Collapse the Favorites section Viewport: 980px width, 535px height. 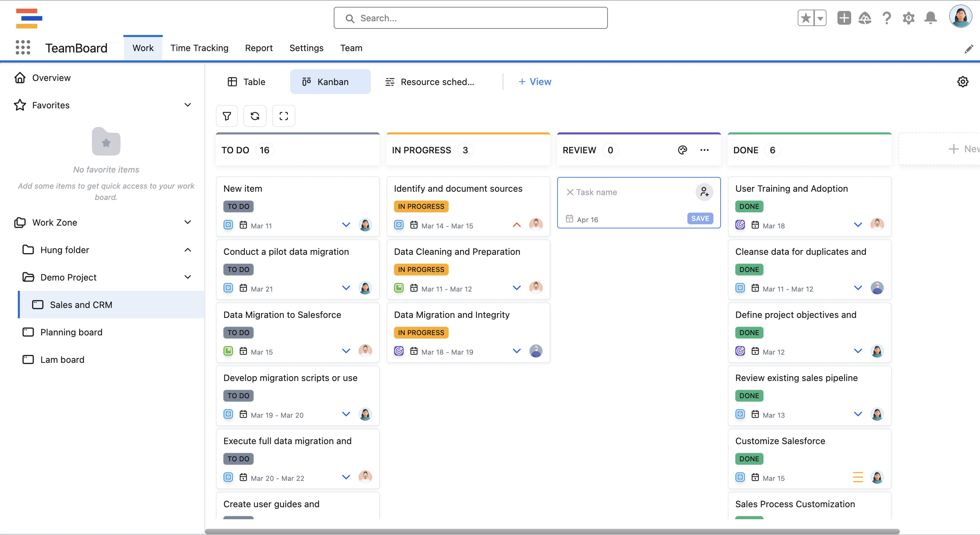tap(187, 105)
